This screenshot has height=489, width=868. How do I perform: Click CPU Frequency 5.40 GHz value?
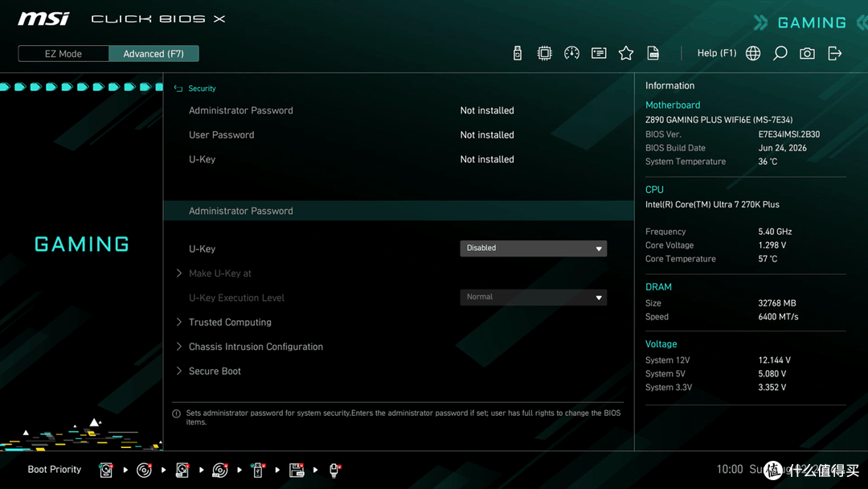pos(775,232)
